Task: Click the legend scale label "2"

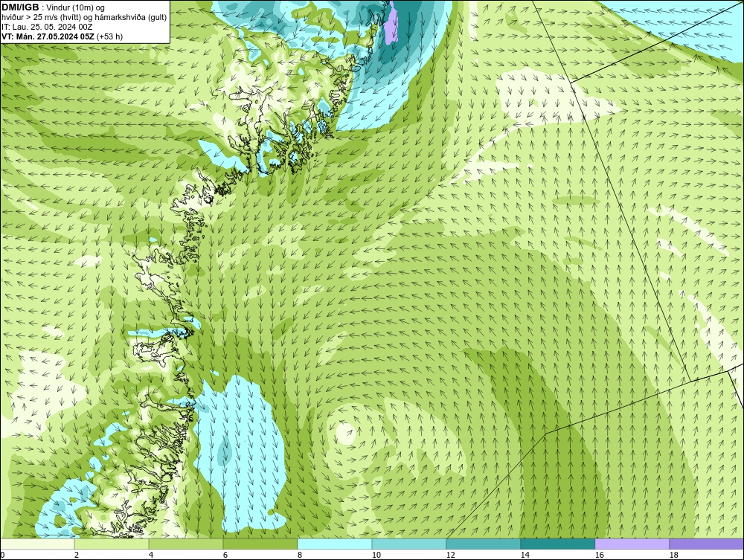Action: 77,555
